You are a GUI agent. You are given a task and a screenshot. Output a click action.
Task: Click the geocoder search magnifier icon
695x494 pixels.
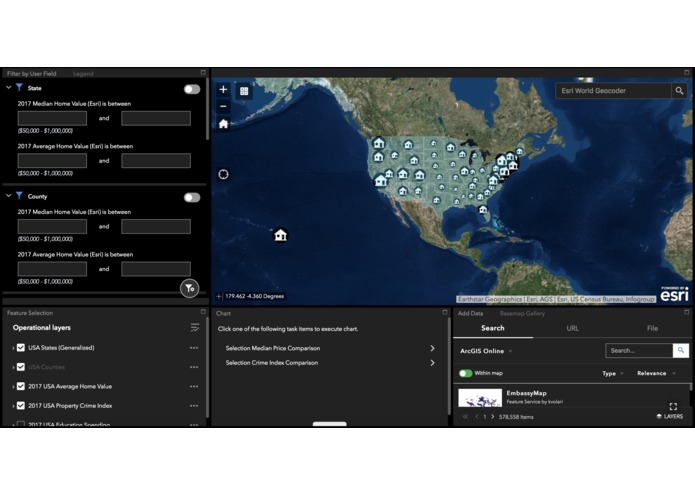click(x=679, y=91)
